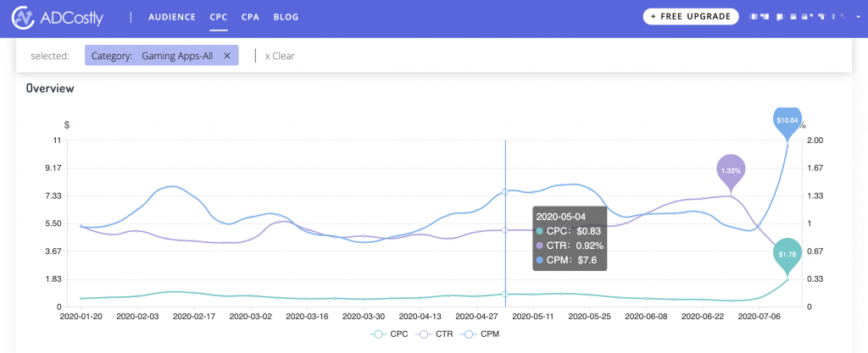868x353 pixels.
Task: Toggle the CPM series in legend
Action: point(481,334)
